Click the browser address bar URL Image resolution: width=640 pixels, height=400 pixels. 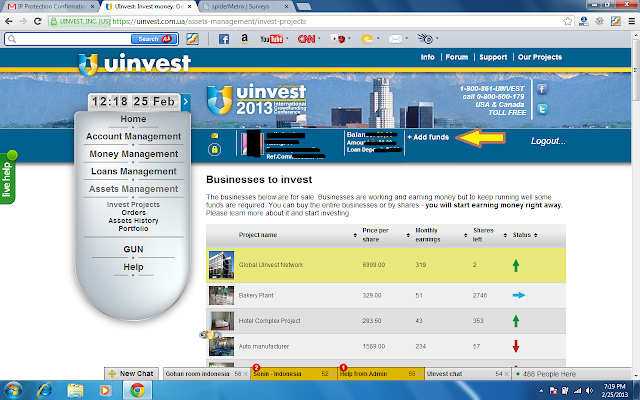tap(209, 21)
